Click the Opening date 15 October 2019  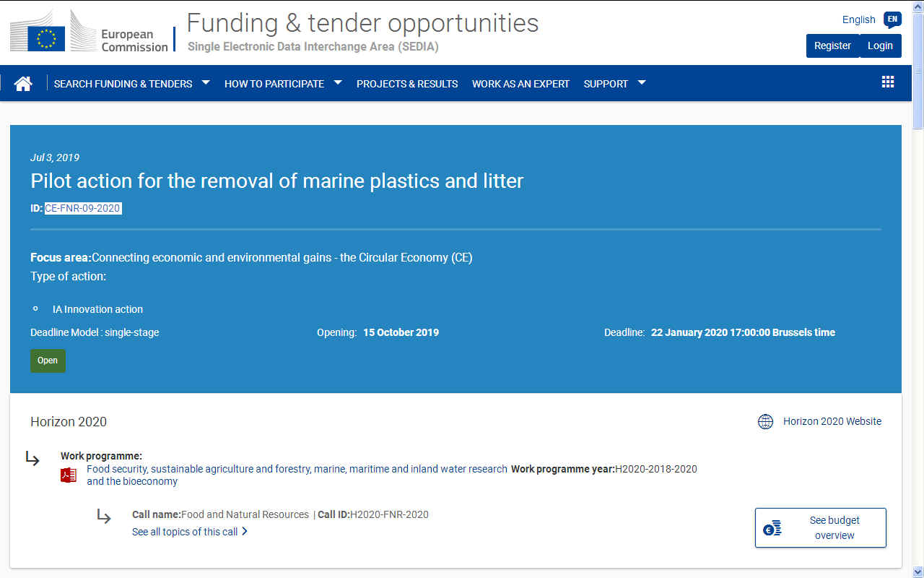pyautogui.click(x=401, y=332)
